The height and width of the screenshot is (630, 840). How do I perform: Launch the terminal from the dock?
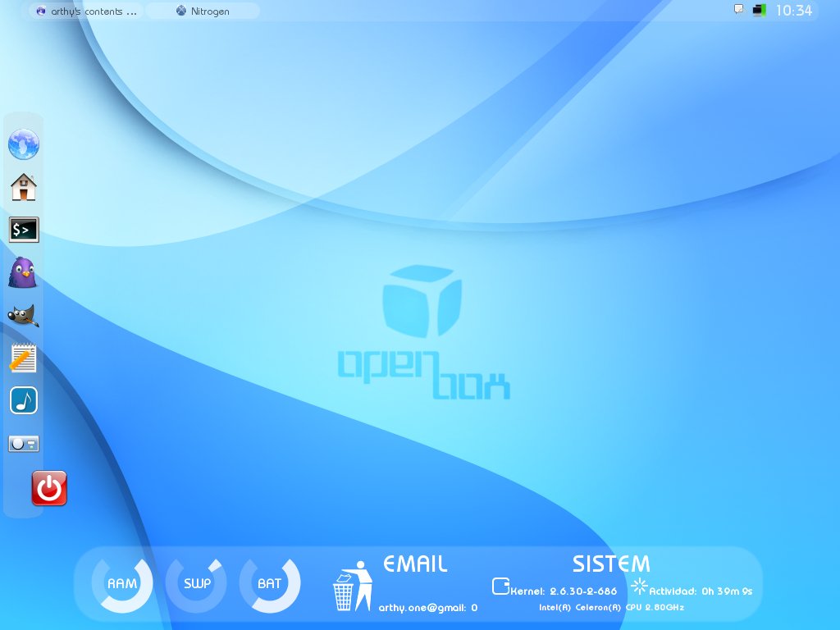24,230
